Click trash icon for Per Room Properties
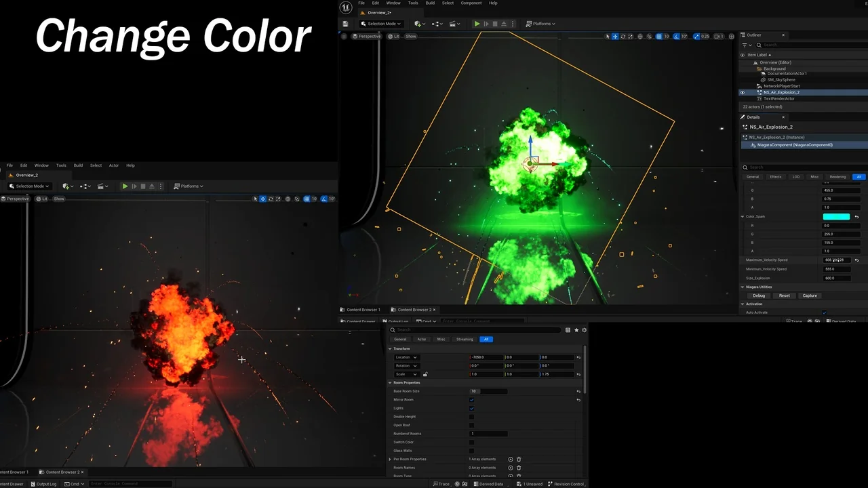868x488 pixels. click(x=519, y=460)
